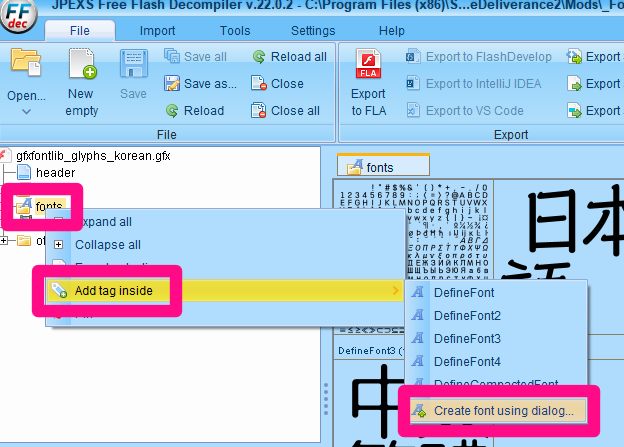Switch to the Import ribbon tab
Screen dimensions: 624x447
click(x=157, y=31)
